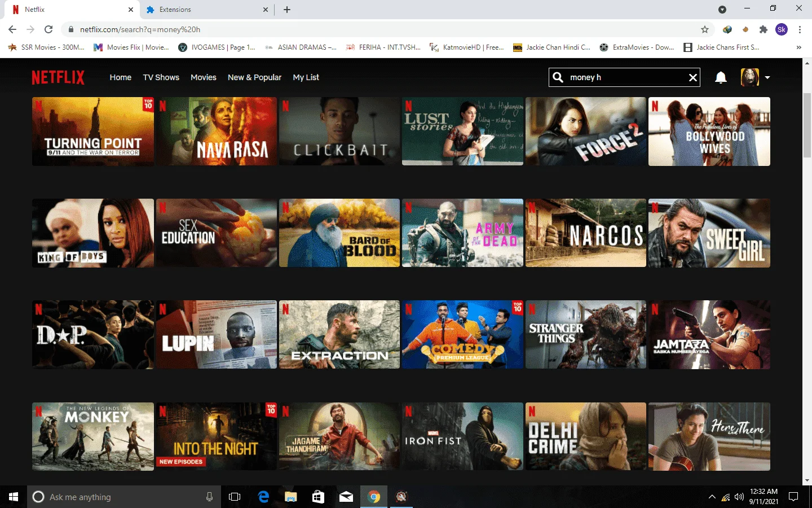Open the Chrome Extensions puzzle icon
Image resolution: width=812 pixels, height=508 pixels.
[764, 29]
